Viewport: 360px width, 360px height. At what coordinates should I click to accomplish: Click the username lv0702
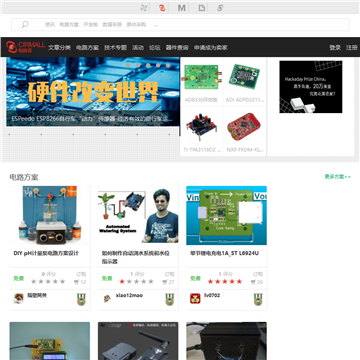[212, 295]
